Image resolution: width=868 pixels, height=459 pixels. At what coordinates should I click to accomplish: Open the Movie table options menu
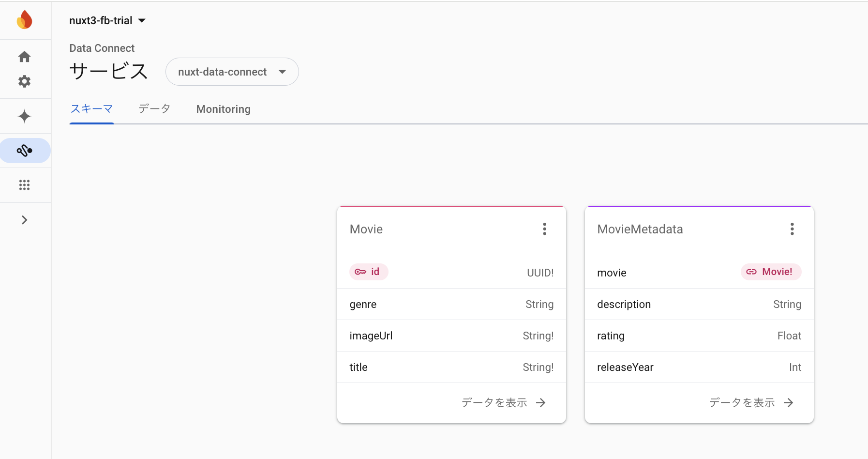click(x=544, y=229)
